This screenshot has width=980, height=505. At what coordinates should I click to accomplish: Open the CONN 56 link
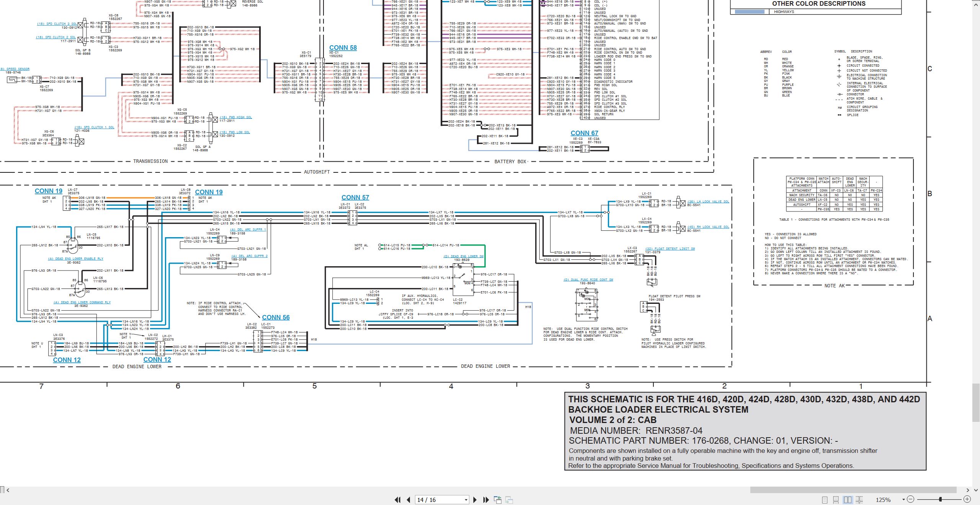[x=276, y=318]
